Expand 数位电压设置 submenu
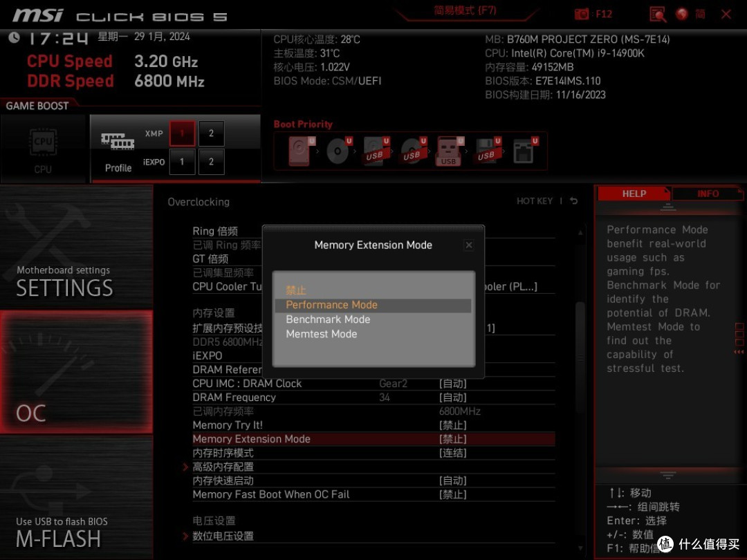Viewport: 747px width, 560px height. pos(223,536)
